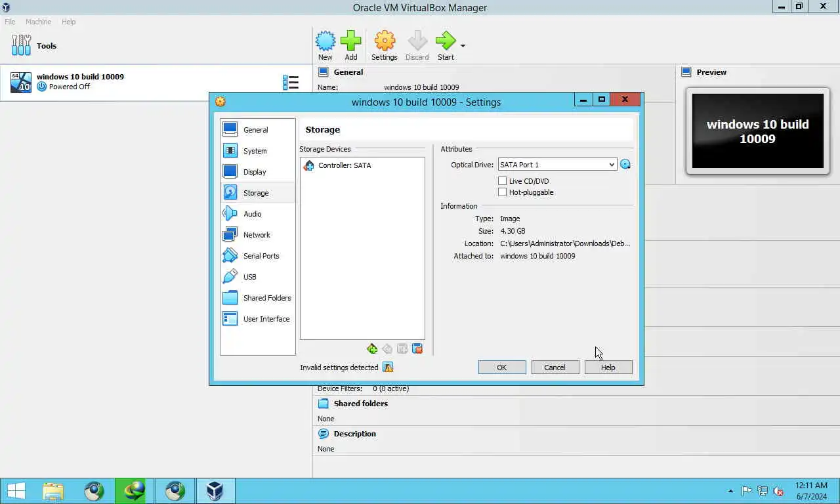Viewport: 840px width, 504px height.
Task: Click the disk image Location path text
Action: tap(565, 243)
